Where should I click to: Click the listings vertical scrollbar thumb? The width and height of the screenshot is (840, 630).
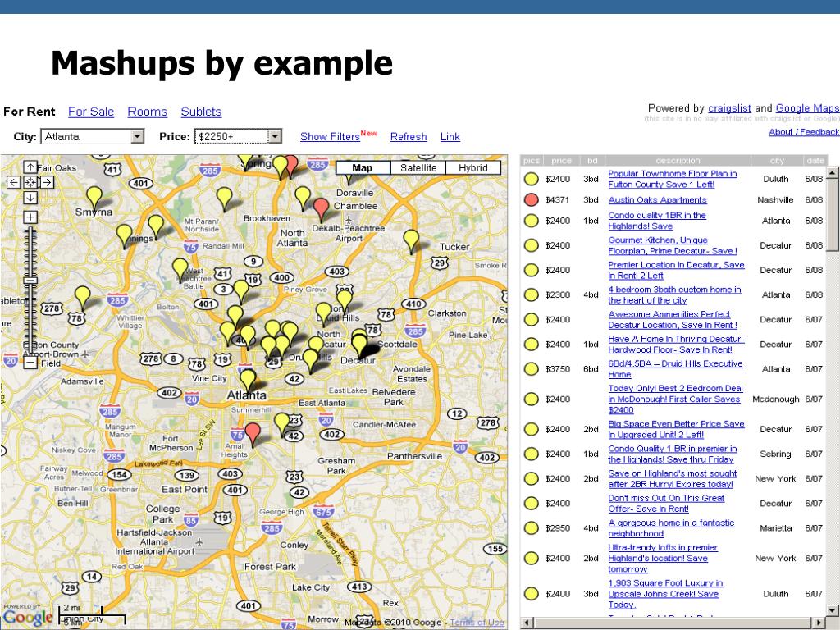[832, 214]
